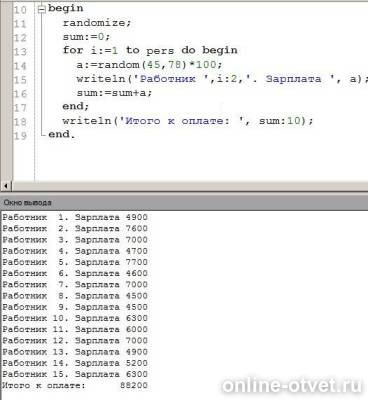The image size is (368, 400).
Task: Select output row 'Работник 2. Зарплата 7600'
Action: [x=75, y=229]
